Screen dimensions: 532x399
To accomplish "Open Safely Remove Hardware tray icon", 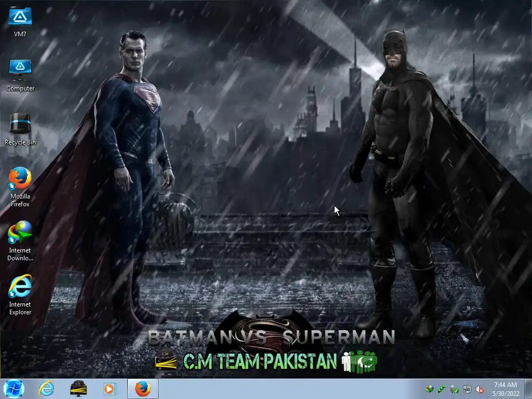I will 454,389.
